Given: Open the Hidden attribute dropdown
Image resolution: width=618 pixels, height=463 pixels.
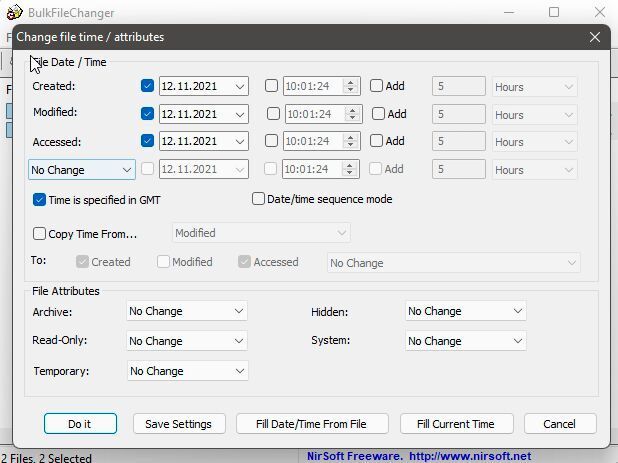Looking at the screenshot, I should coord(465,311).
